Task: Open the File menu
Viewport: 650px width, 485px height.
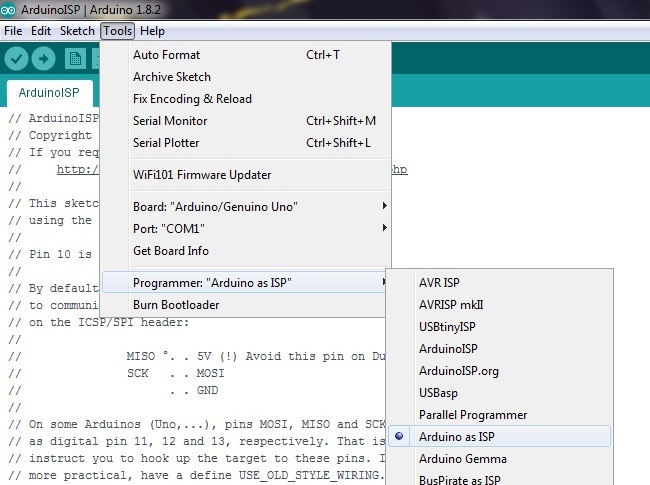Action: tap(13, 31)
